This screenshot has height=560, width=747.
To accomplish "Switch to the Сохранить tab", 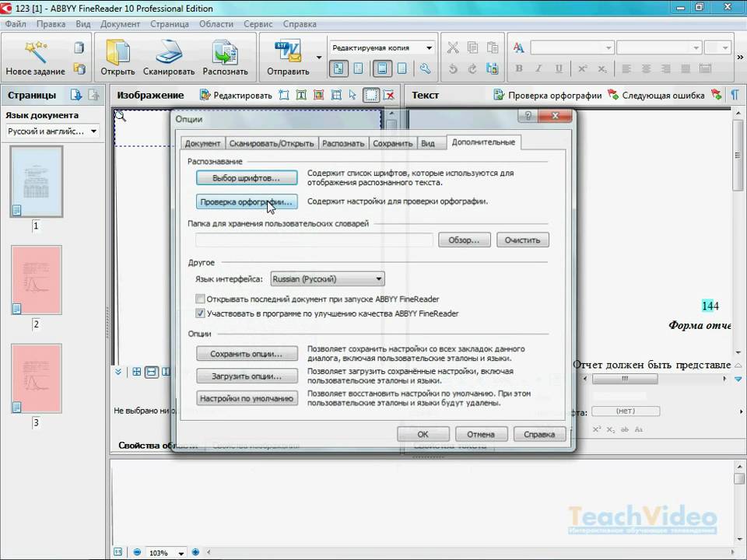I will 392,143.
